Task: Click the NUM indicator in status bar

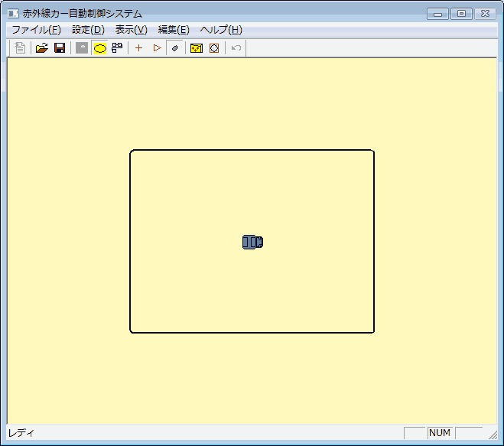Action: tap(440, 433)
